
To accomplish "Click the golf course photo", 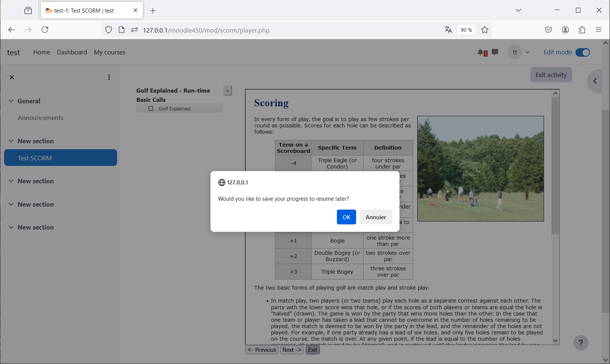I will [481, 169].
